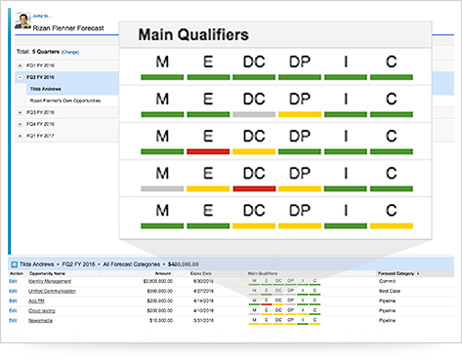This screenshot has width=462, height=360.
Task: Click the Tilda Andrews detail panel icon
Action: (14, 264)
